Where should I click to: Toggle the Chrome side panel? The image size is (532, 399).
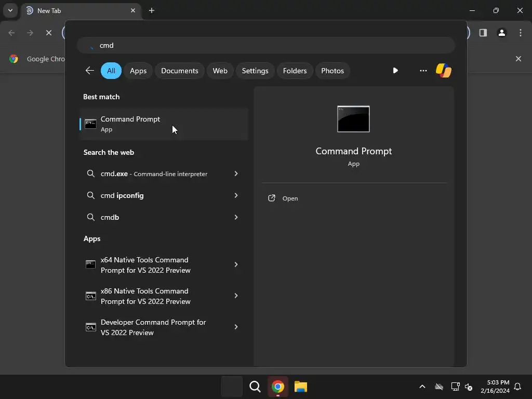coord(483,33)
